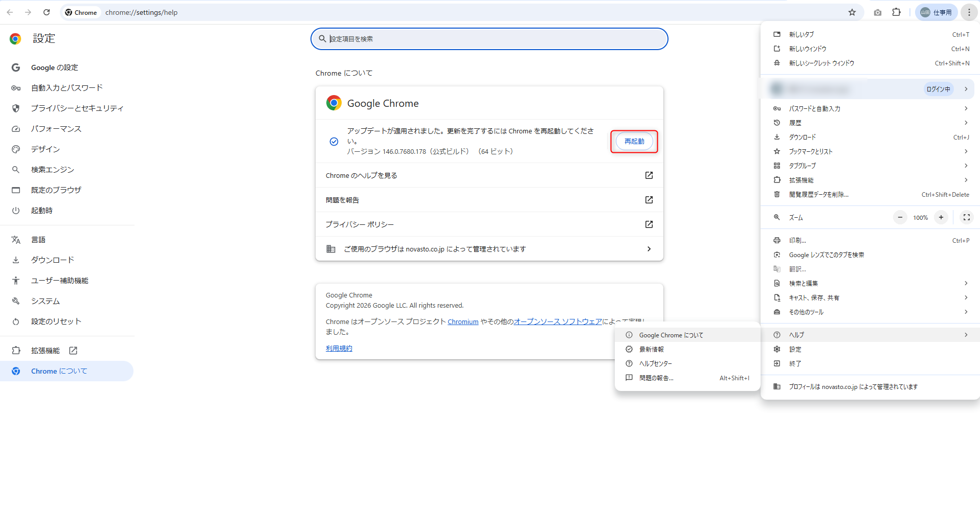Click the external-link icon for プライバシー ポリシー
This screenshot has width=980, height=506.
point(649,224)
